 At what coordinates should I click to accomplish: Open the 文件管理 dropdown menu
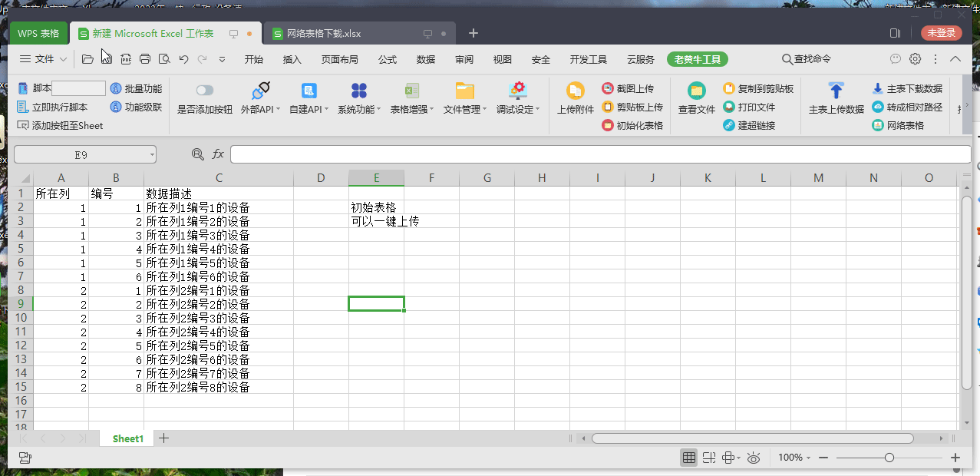(464, 109)
